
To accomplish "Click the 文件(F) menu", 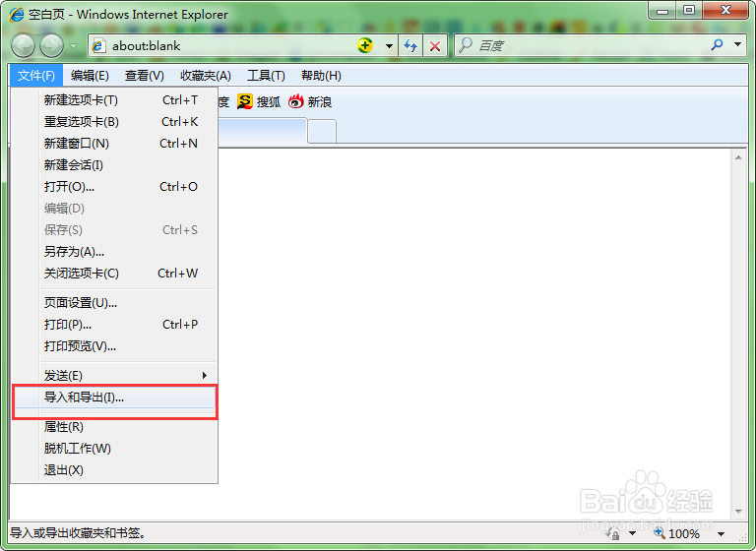I will click(36, 76).
